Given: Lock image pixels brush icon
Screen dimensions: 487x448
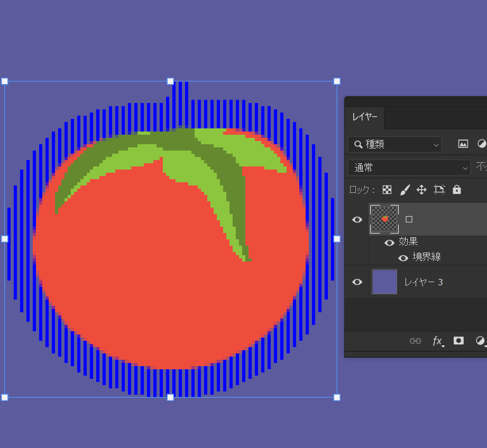Looking at the screenshot, I should tap(405, 190).
